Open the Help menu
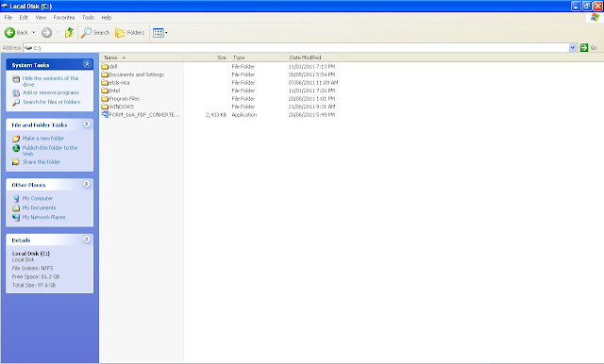604x364 pixels. pos(107,17)
